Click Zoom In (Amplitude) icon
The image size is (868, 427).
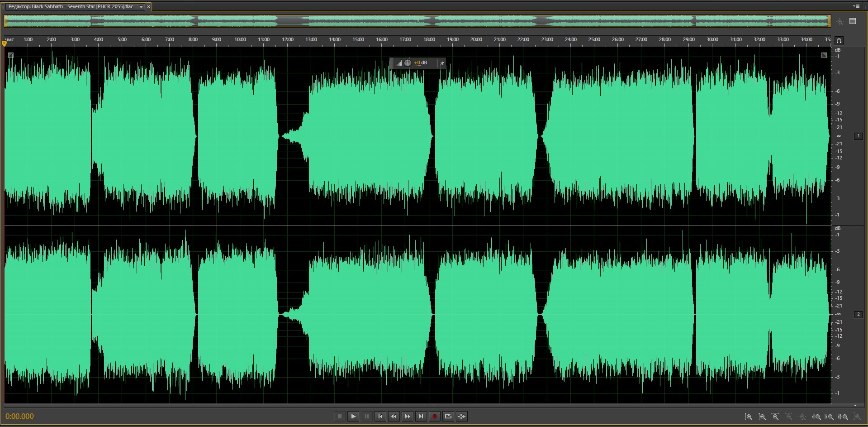749,417
